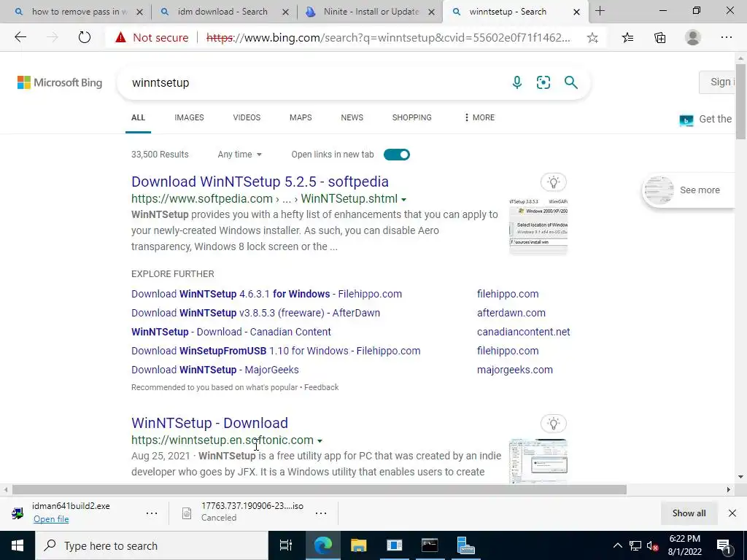
Task: Click Open file under idman641build2.exe
Action: [51, 519]
